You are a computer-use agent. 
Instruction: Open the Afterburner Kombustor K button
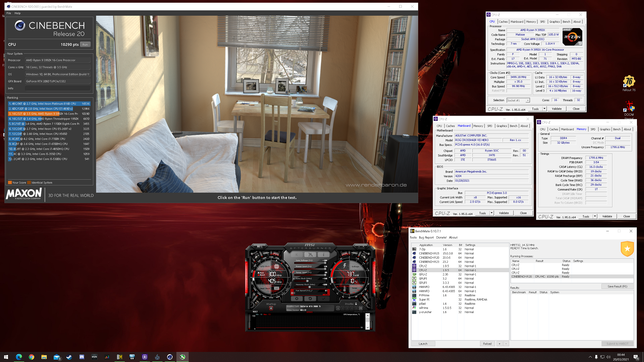point(297,255)
